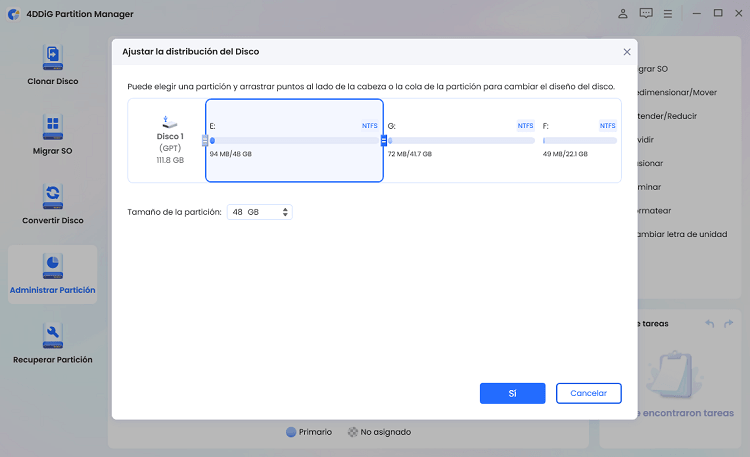Open the hamburger menu in title bar
The width and height of the screenshot is (750, 457).
668,14
